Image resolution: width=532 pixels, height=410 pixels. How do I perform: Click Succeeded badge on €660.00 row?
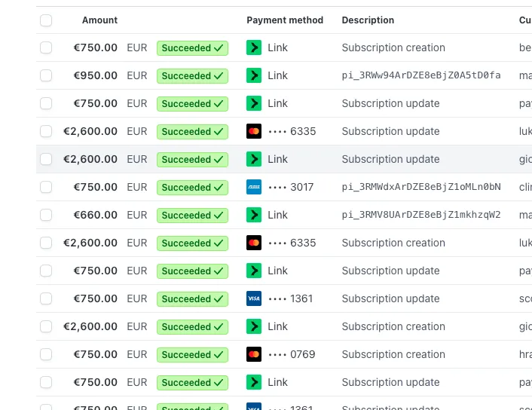pos(192,216)
